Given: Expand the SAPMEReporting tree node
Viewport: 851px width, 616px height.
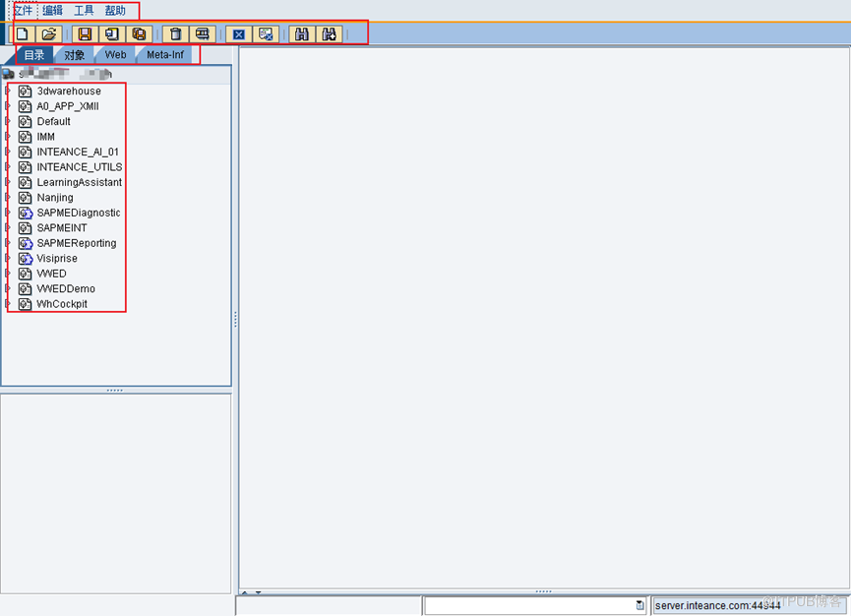Looking at the screenshot, I should 9,243.
